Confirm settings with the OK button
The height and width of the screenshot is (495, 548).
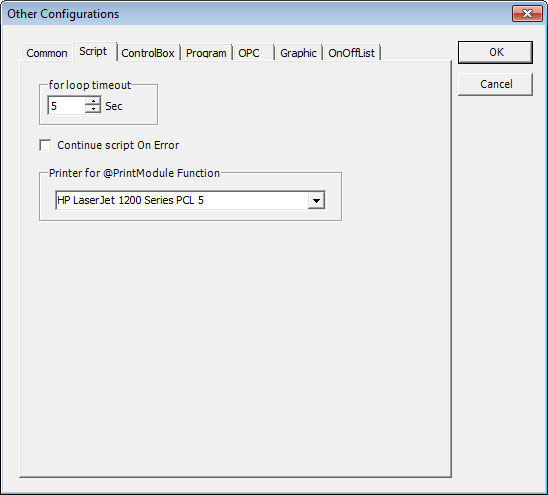coord(496,52)
